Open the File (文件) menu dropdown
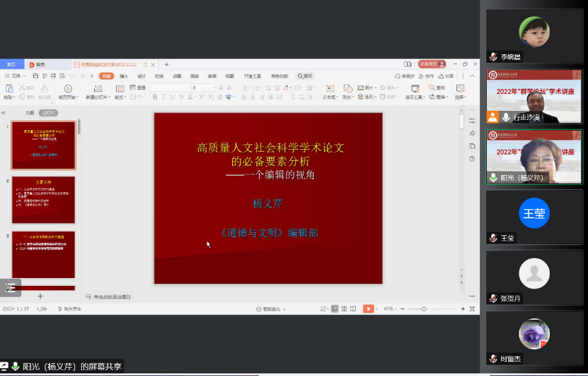 click(x=16, y=76)
